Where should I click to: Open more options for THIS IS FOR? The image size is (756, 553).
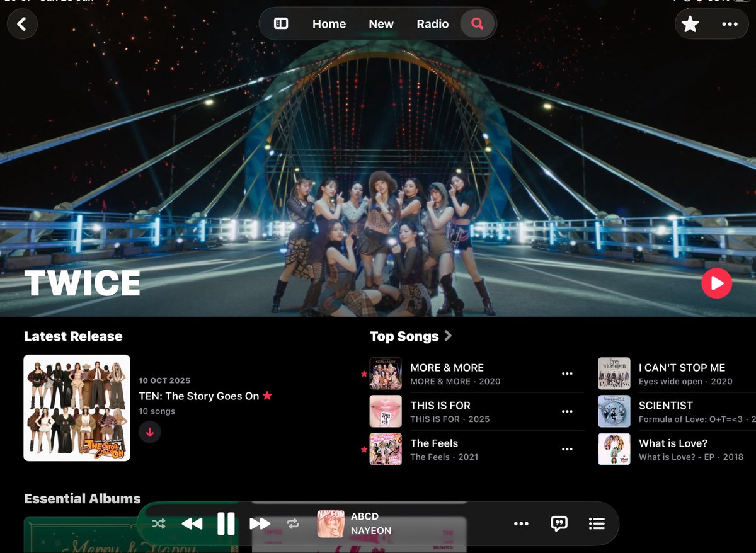pos(567,411)
